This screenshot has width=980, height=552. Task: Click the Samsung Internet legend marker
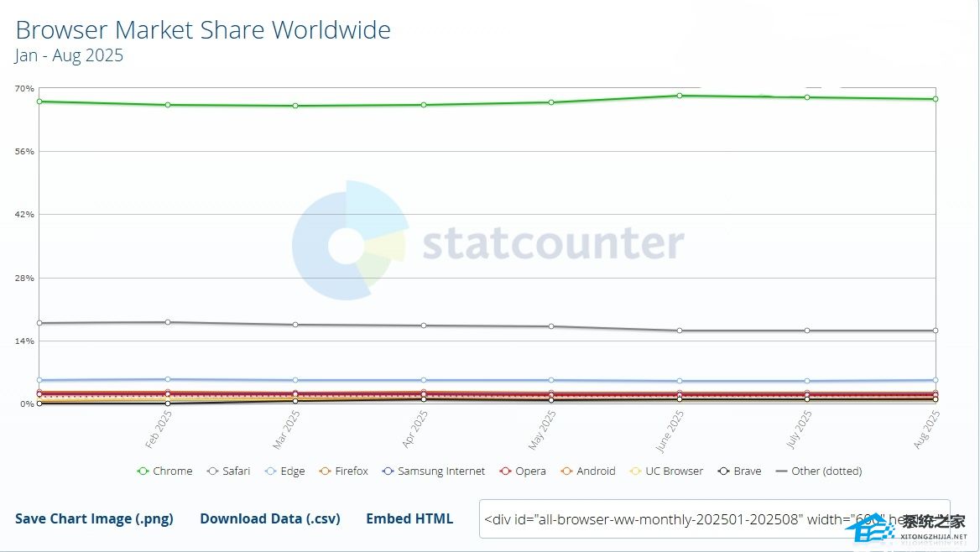(387, 471)
